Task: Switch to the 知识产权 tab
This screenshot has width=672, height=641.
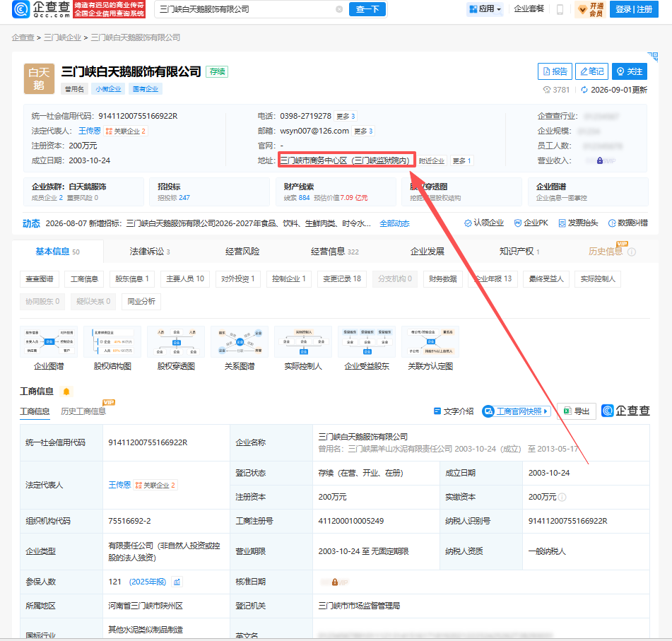Action: [x=519, y=252]
